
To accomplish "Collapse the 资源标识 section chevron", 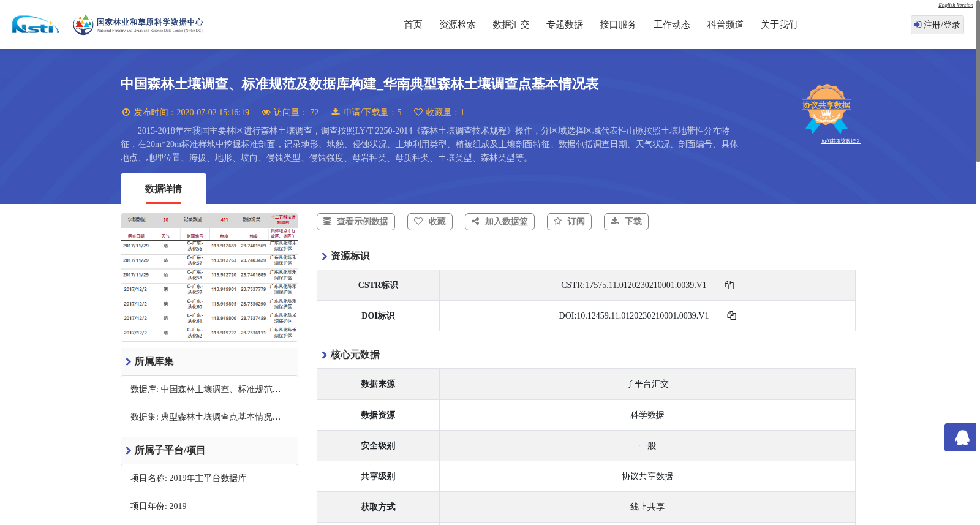I will pos(324,256).
